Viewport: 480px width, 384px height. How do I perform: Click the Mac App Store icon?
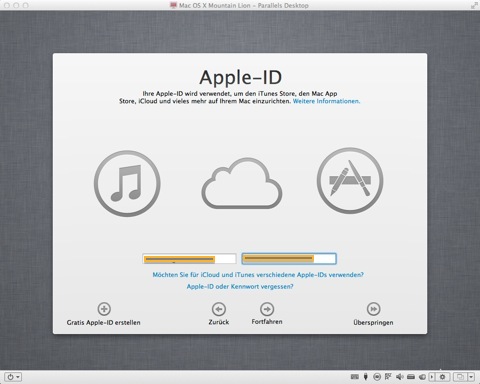click(x=350, y=180)
